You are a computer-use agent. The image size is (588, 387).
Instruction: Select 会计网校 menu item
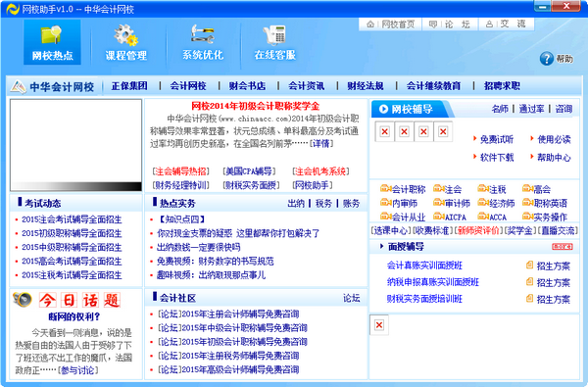click(x=188, y=86)
